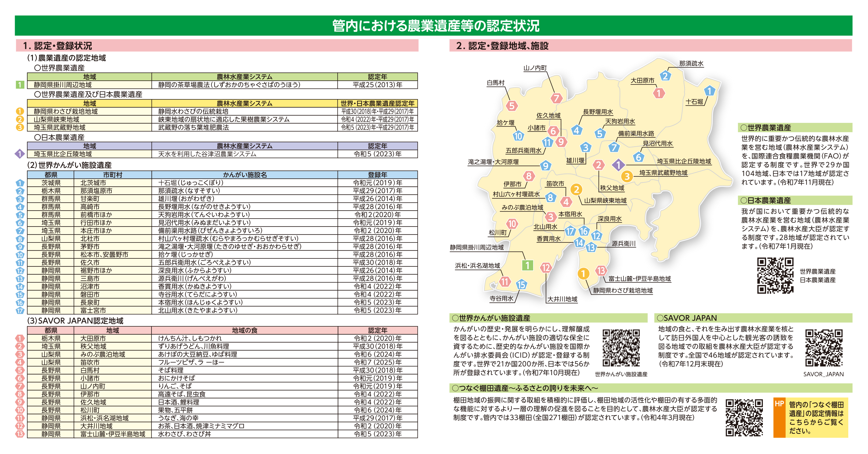Click pink 13 icon beside table row 富士山麓・伊豆半島地域
This screenshot has width=868, height=454.
pyautogui.click(x=20, y=434)
